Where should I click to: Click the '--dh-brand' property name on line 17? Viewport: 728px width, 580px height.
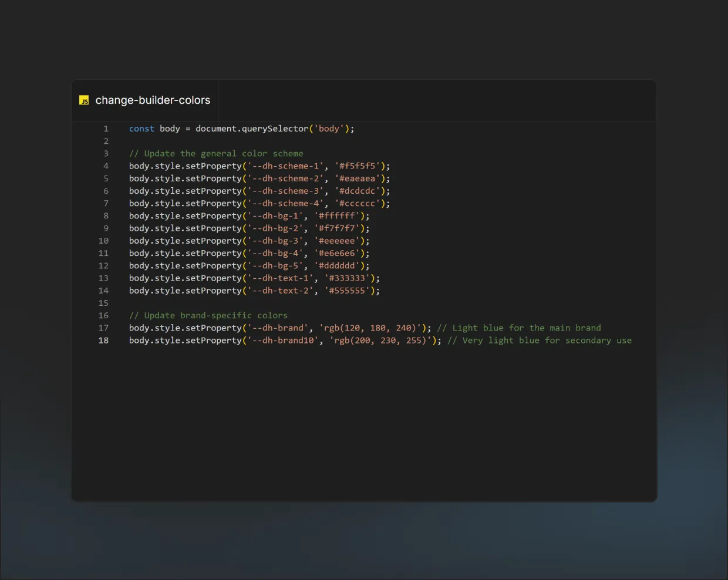click(x=278, y=328)
